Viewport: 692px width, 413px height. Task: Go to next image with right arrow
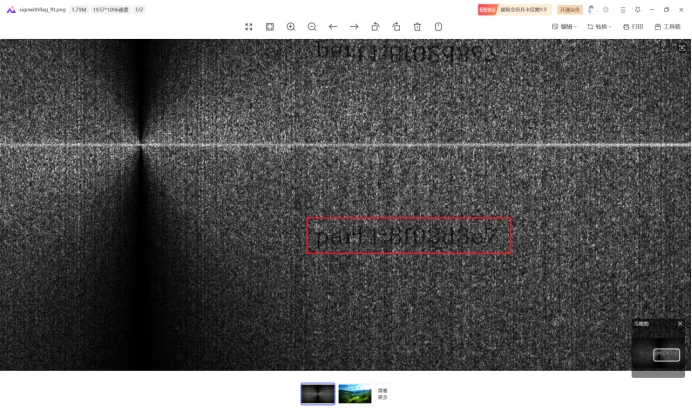[x=354, y=27]
